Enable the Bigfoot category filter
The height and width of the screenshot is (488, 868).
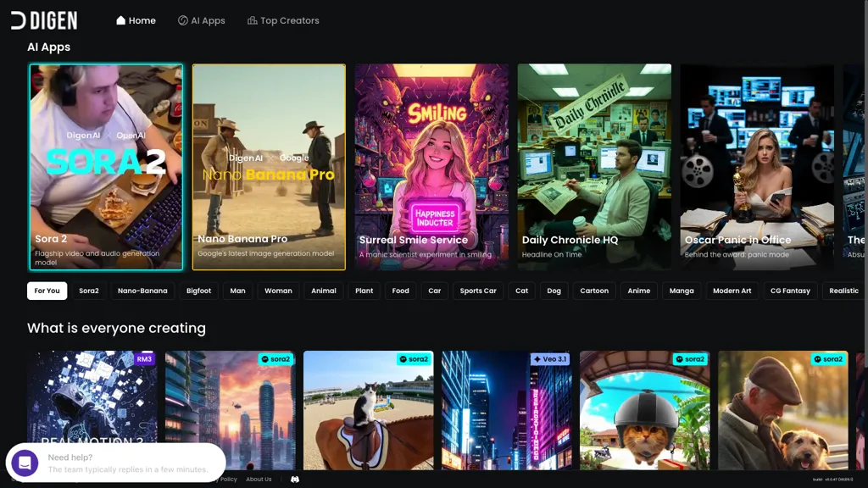198,291
